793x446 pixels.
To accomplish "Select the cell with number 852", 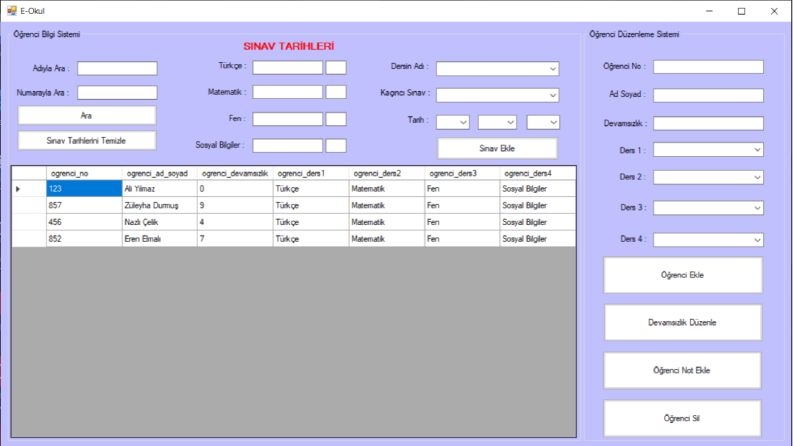I will [84, 239].
